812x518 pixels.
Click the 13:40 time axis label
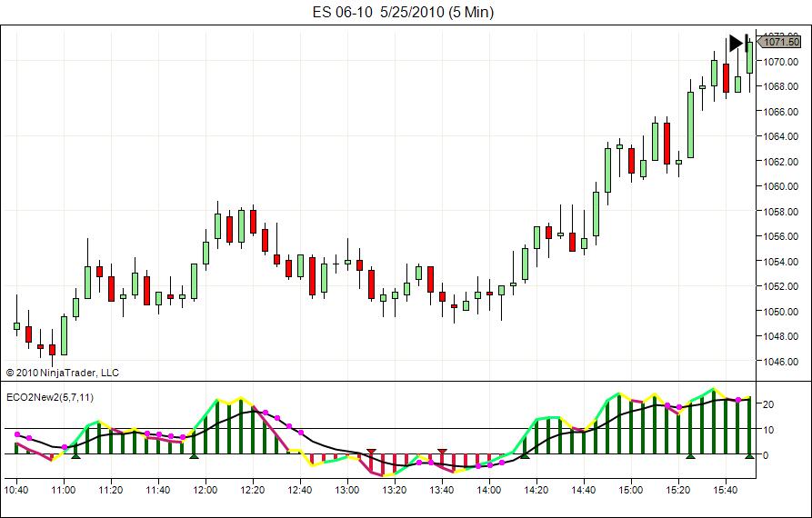click(x=442, y=490)
